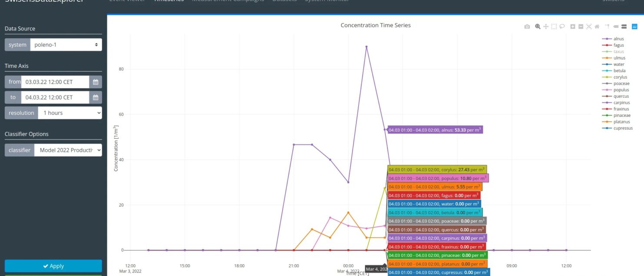644x276 pixels.
Task: Click the populus 10.80 per m³ hover label
Action: pos(438,178)
